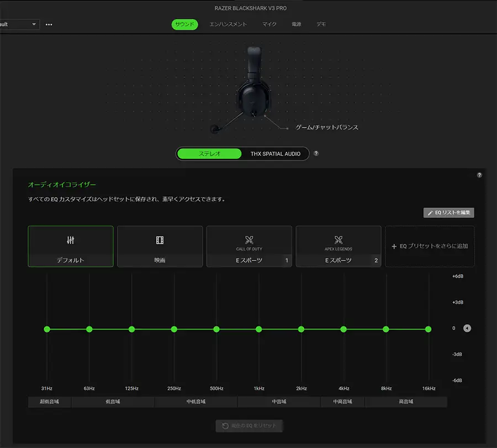This screenshot has height=448, width=497.
Task: Select the Call of Duty Eスポーツ preset
Action: pos(249,246)
